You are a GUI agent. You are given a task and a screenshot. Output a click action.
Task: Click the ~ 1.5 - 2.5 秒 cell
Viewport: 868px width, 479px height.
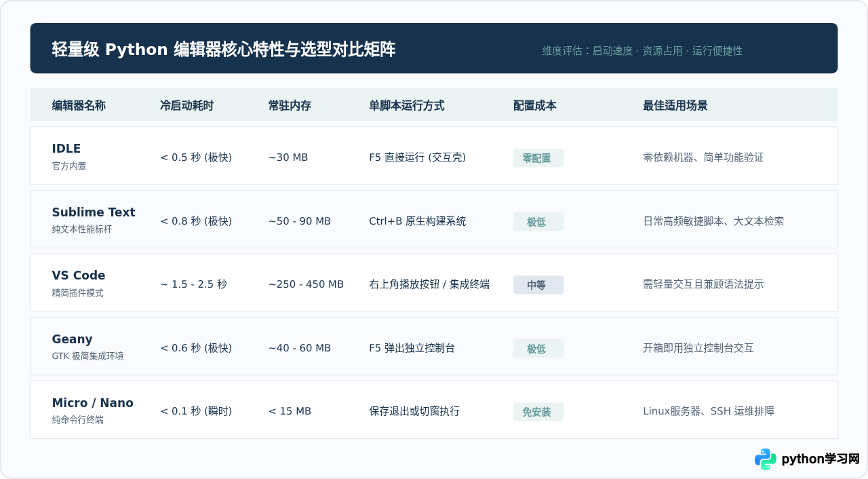point(193,284)
